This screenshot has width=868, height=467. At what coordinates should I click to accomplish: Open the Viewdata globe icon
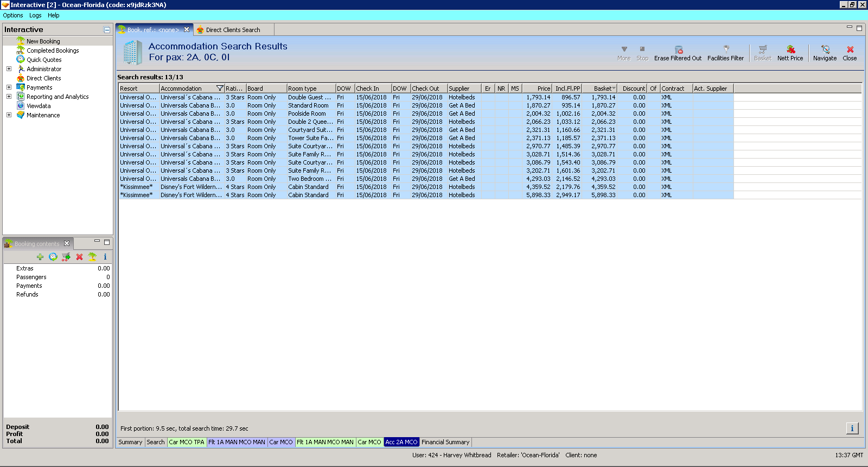pos(21,105)
